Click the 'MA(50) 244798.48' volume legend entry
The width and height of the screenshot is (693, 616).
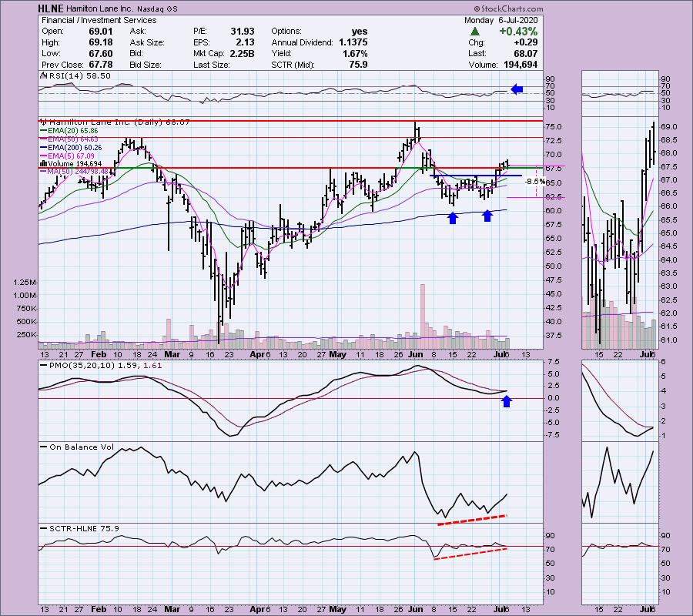click(x=78, y=172)
